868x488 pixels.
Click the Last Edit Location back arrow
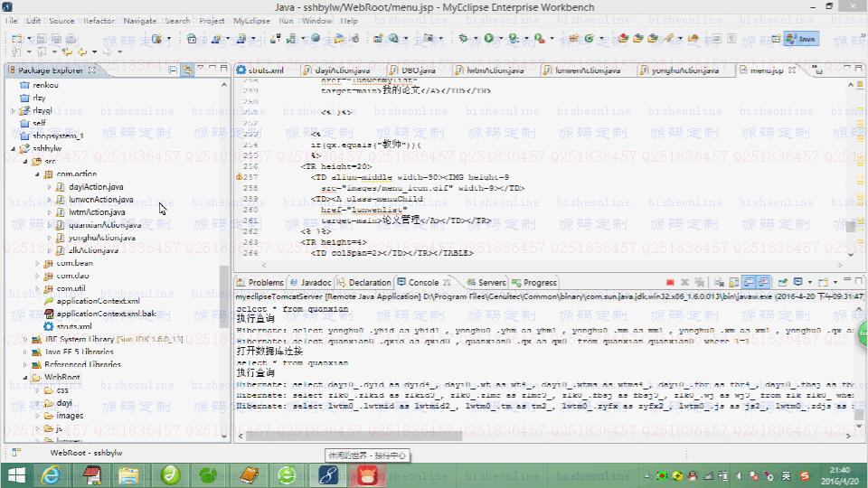tap(67, 52)
